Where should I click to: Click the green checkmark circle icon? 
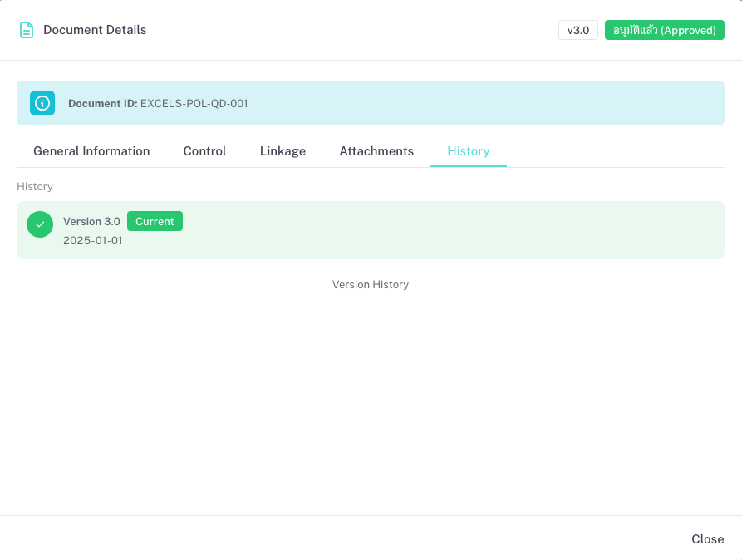click(40, 224)
